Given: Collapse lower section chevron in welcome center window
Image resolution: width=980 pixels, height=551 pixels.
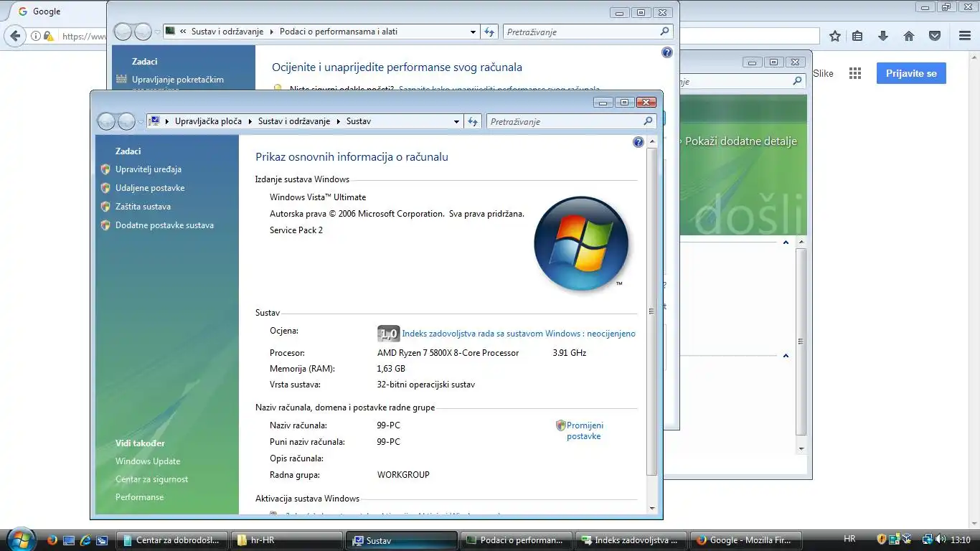Looking at the screenshot, I should click(786, 356).
